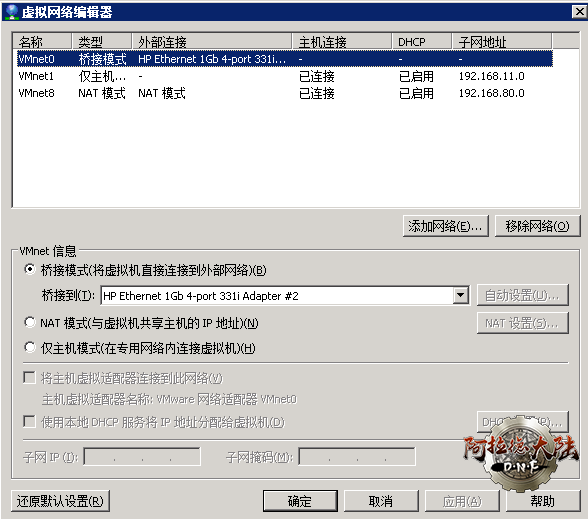588x519 pixels.
Task: Confirm with the 确定 button
Action: point(300,501)
